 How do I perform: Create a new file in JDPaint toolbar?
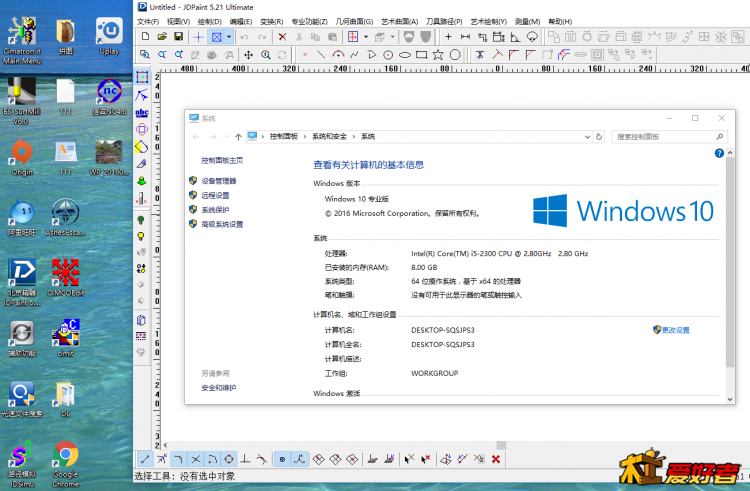pyautogui.click(x=145, y=36)
